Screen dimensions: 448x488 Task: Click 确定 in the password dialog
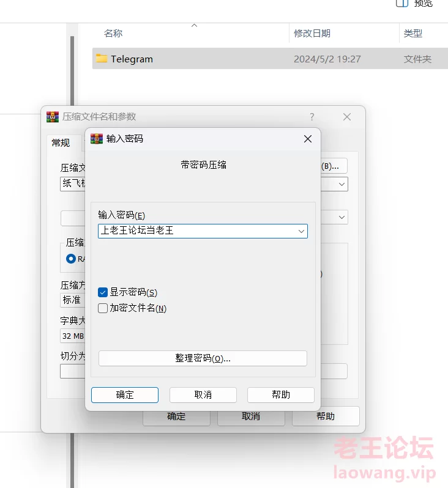tap(125, 395)
